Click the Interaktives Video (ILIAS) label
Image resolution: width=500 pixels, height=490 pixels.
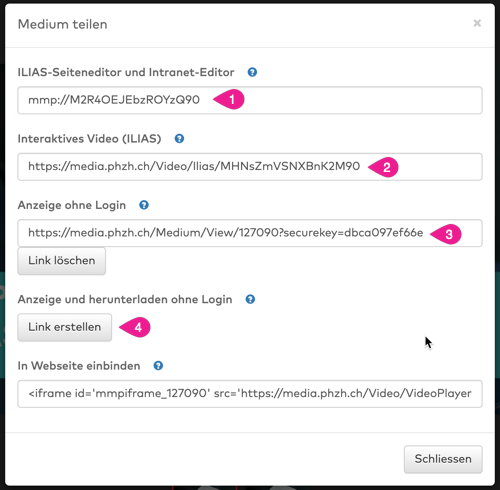89,139
